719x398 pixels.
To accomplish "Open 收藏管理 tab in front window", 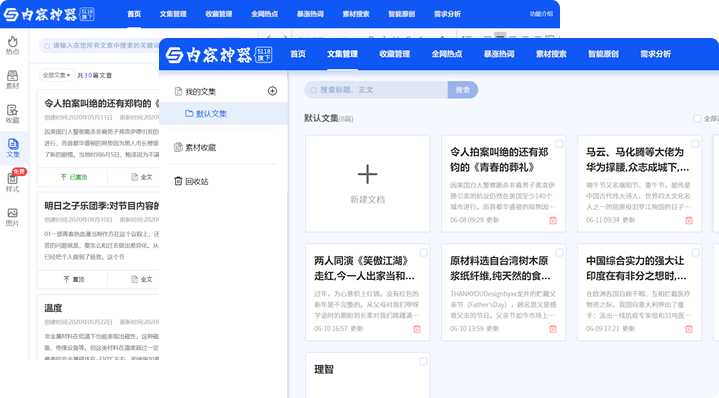I will pyautogui.click(x=394, y=54).
